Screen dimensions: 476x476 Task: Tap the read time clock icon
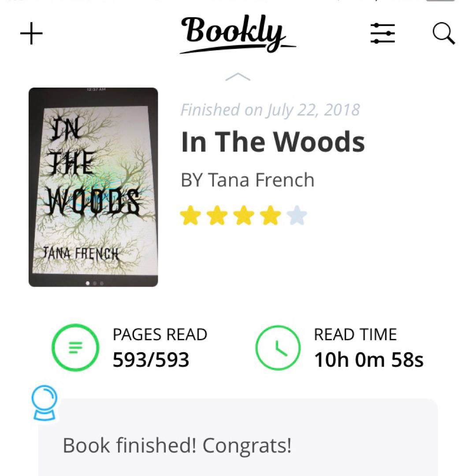(278, 348)
